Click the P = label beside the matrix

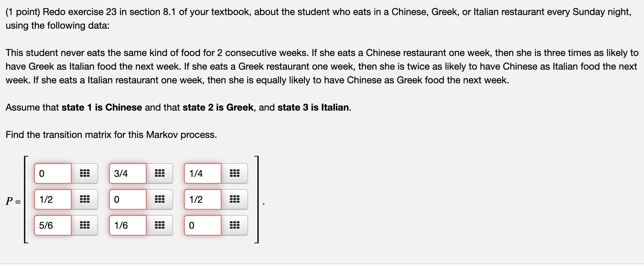(x=13, y=201)
